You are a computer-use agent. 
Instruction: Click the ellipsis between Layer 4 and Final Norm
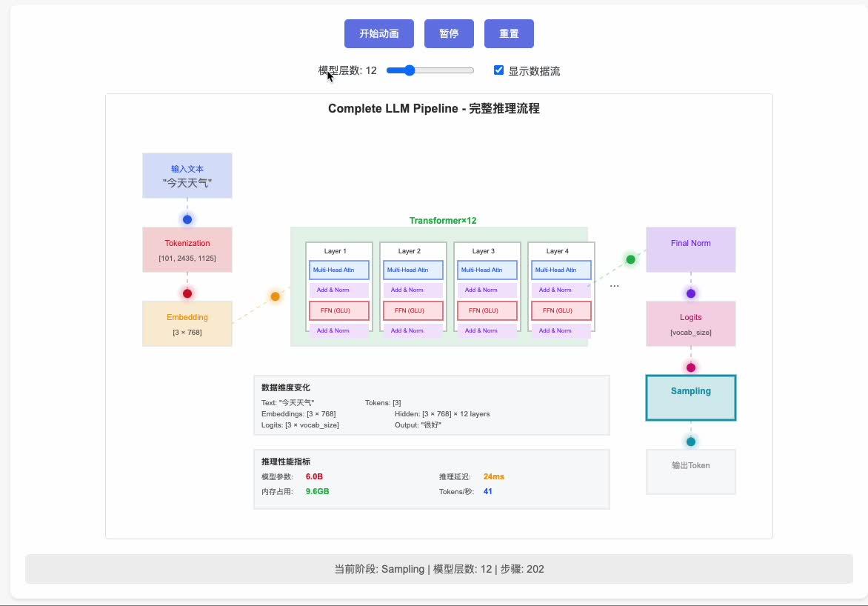pos(614,285)
